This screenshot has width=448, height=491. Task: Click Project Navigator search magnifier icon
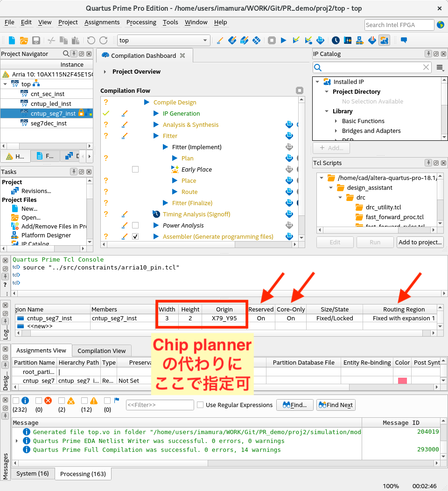(x=66, y=54)
